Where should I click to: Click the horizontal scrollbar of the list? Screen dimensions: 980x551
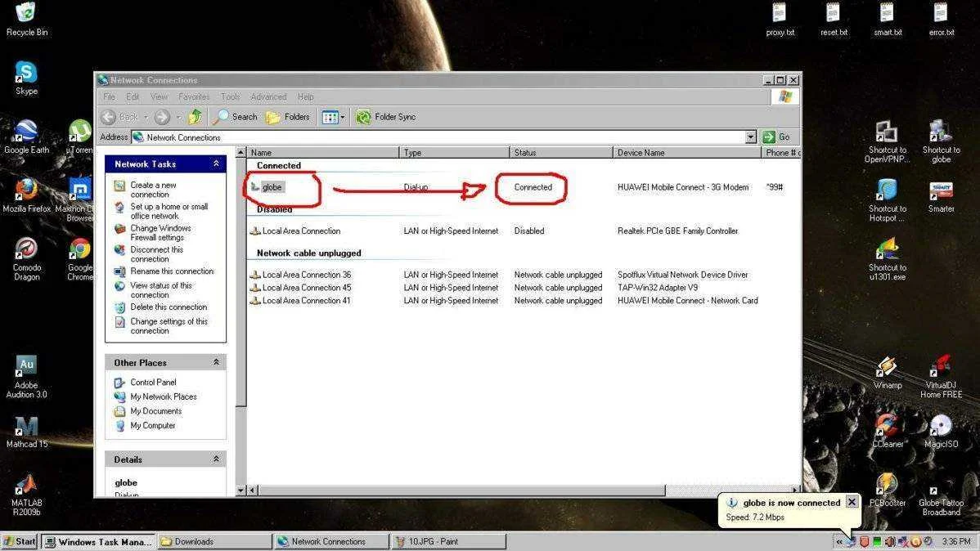pyautogui.click(x=461, y=491)
